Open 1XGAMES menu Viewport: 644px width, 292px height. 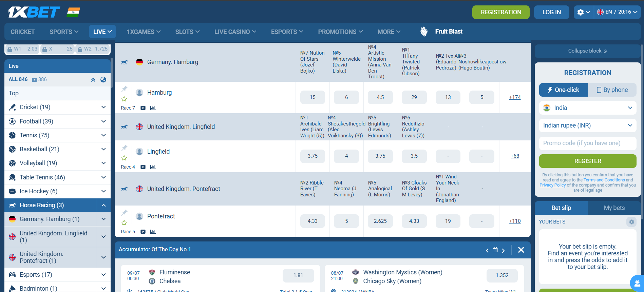(144, 32)
